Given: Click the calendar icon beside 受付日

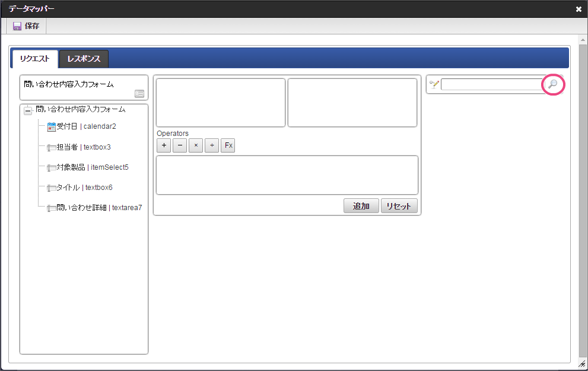Looking at the screenshot, I should click(x=52, y=127).
